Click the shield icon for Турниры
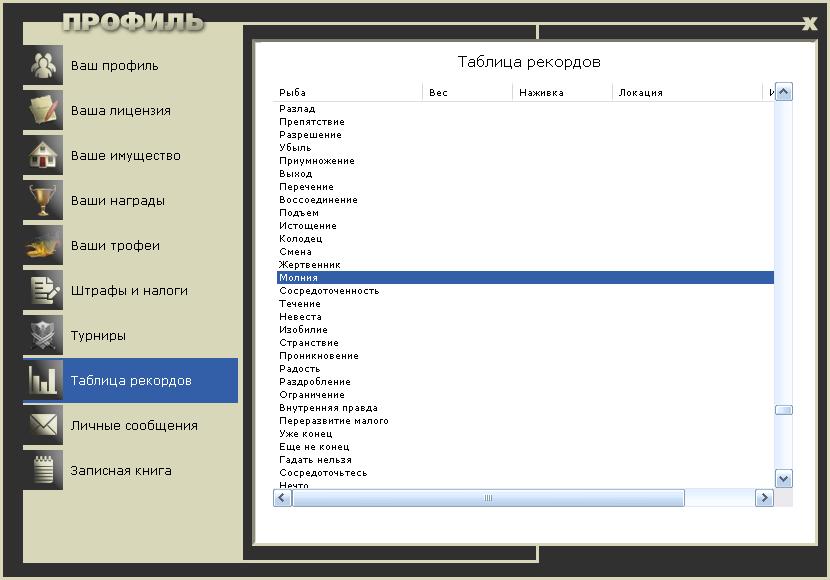 (x=43, y=335)
